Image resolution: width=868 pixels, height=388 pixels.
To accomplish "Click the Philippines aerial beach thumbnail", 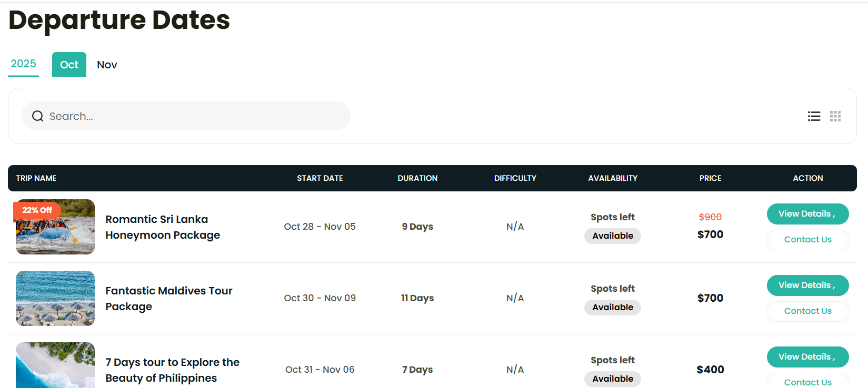I will click(55, 366).
